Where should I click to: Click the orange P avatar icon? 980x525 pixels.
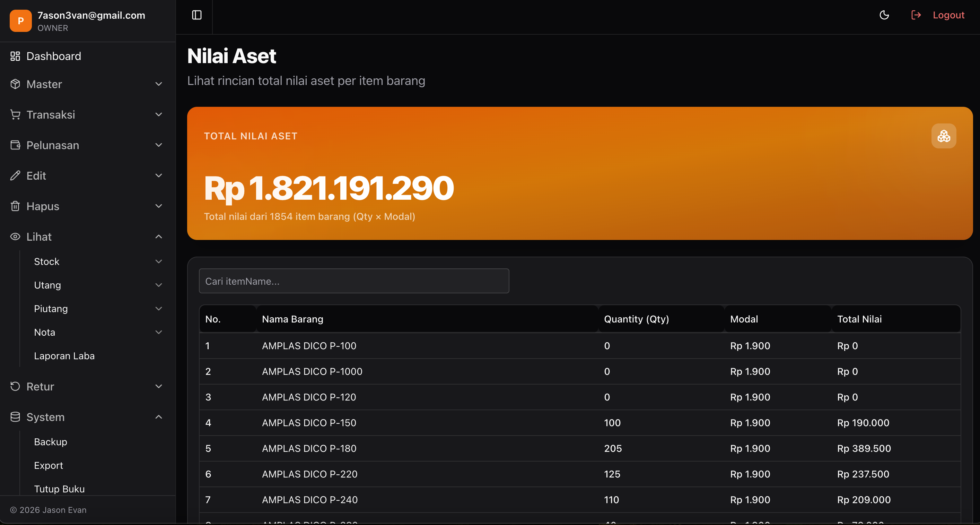tap(20, 21)
